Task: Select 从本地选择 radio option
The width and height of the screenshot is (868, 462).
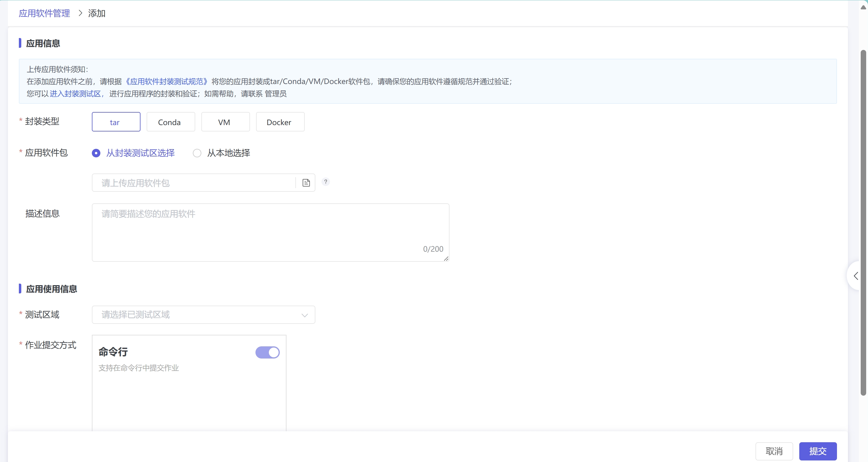Action: point(221,153)
